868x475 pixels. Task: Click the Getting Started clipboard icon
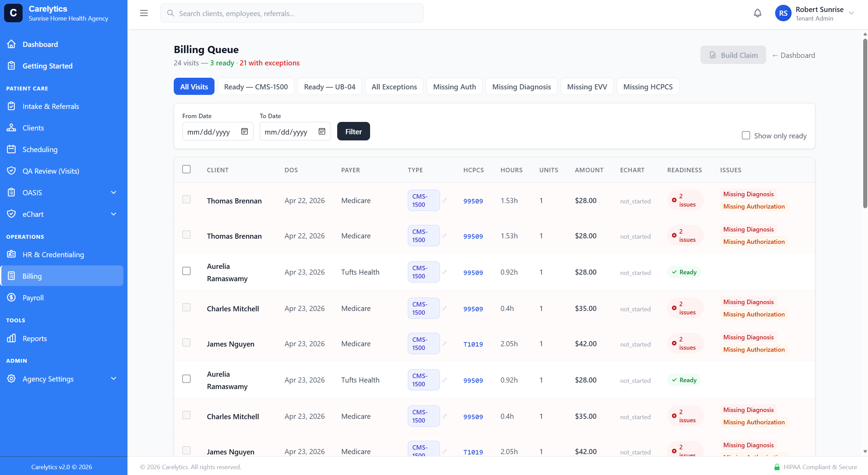[x=11, y=66]
